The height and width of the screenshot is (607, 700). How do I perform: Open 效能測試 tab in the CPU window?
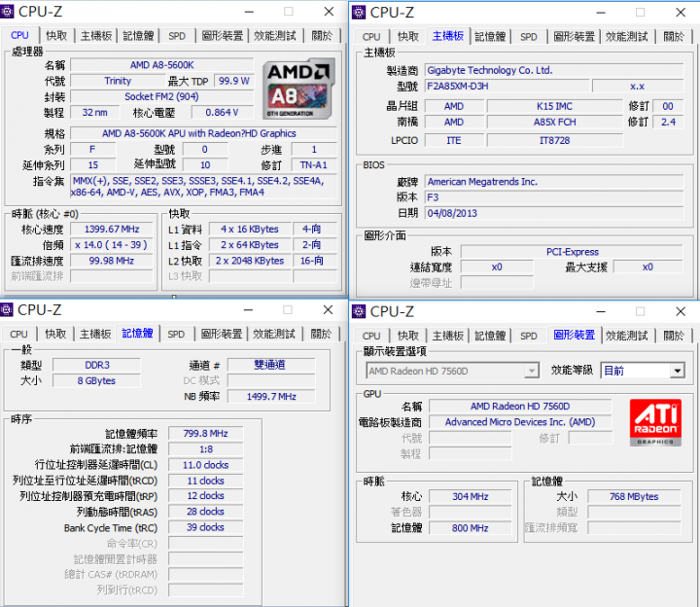pyautogui.click(x=275, y=36)
